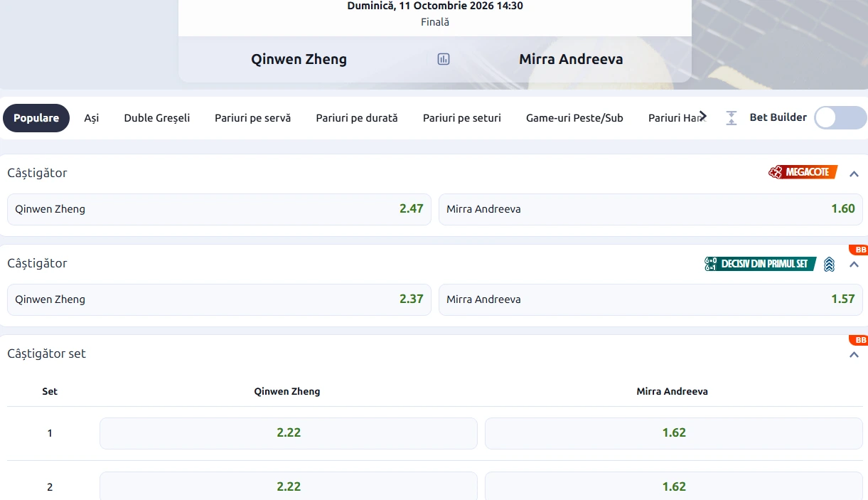868x500 pixels.
Task: Click the MEGACOTE badge
Action: click(803, 172)
